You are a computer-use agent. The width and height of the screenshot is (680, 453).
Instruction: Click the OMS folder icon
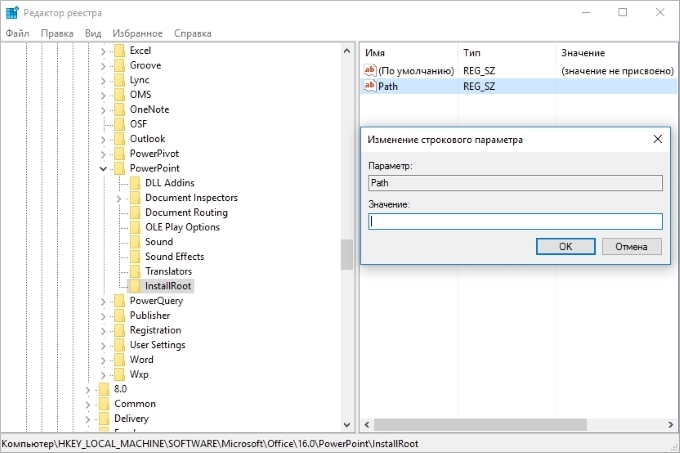119,95
